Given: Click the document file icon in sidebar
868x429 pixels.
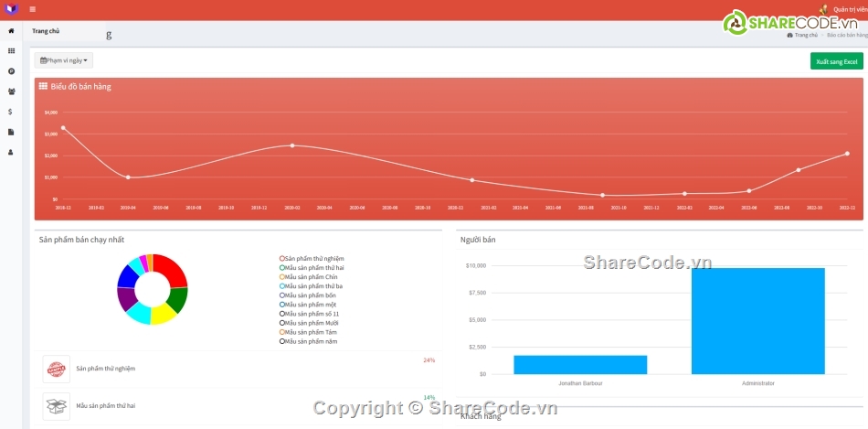Looking at the screenshot, I should 11,132.
